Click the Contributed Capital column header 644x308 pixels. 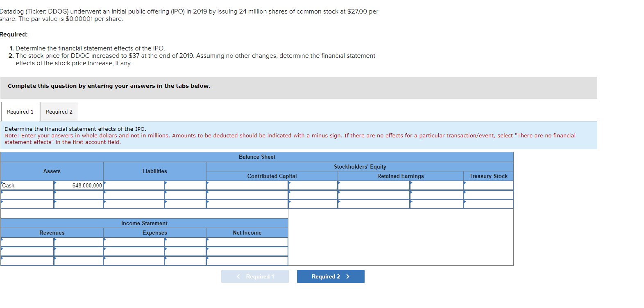pyautogui.click(x=272, y=176)
